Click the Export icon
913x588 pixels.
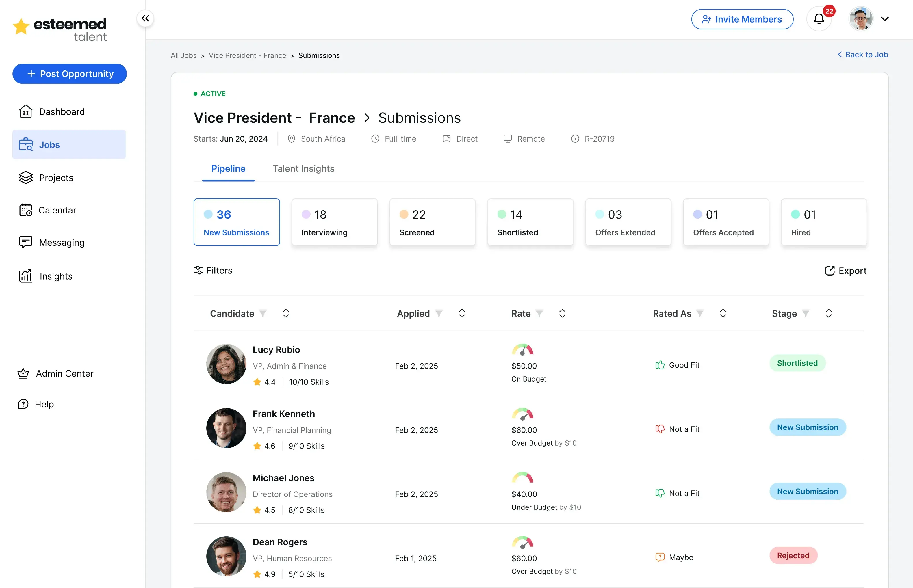(829, 271)
